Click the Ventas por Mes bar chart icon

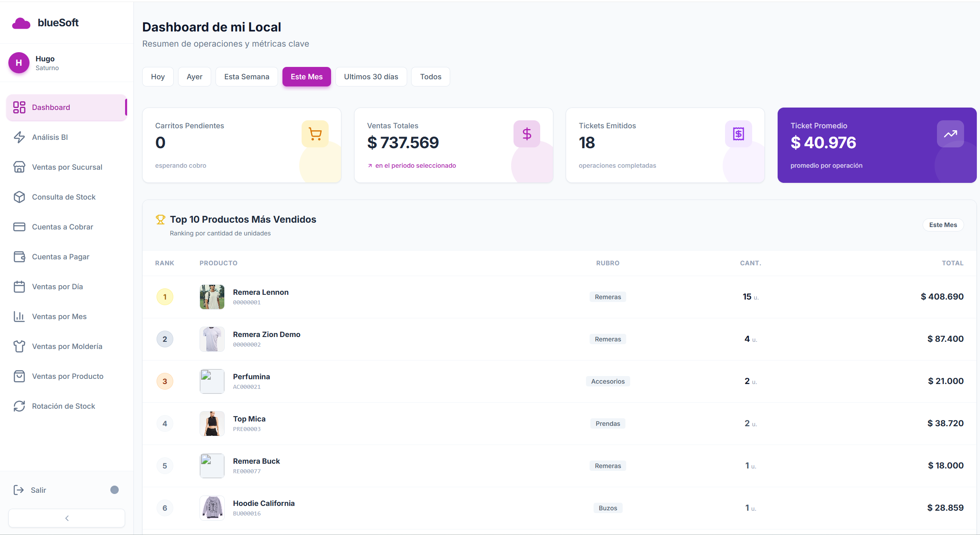19,316
